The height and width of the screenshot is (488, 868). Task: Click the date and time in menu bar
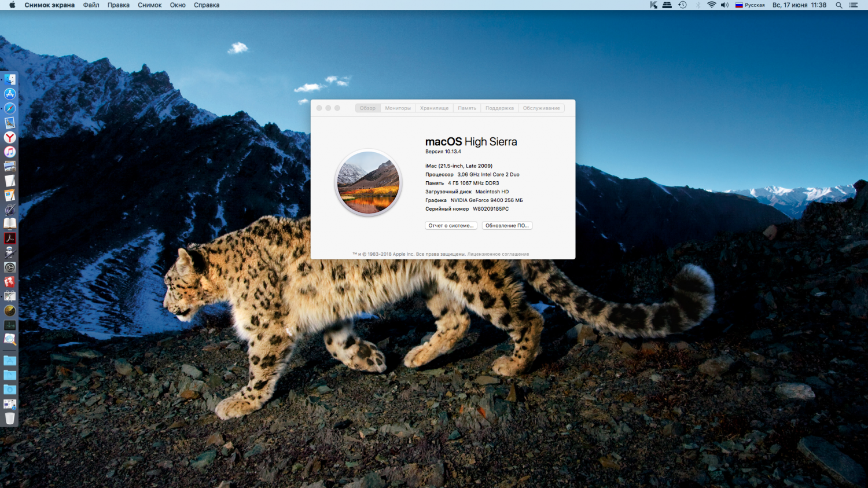click(x=799, y=5)
